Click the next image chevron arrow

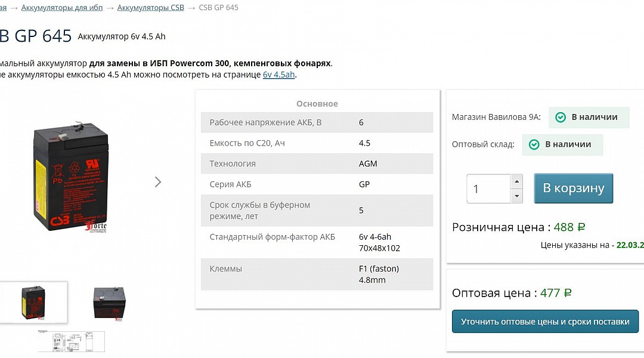(158, 182)
